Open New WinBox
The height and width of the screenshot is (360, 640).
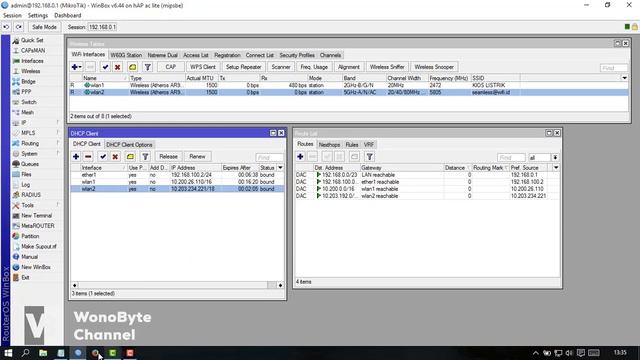coord(36,267)
